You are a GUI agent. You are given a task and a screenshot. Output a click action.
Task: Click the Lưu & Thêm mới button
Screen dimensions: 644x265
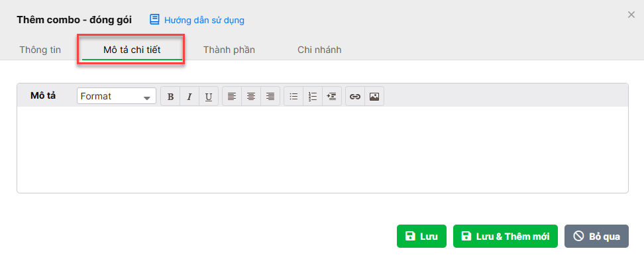[x=505, y=237]
